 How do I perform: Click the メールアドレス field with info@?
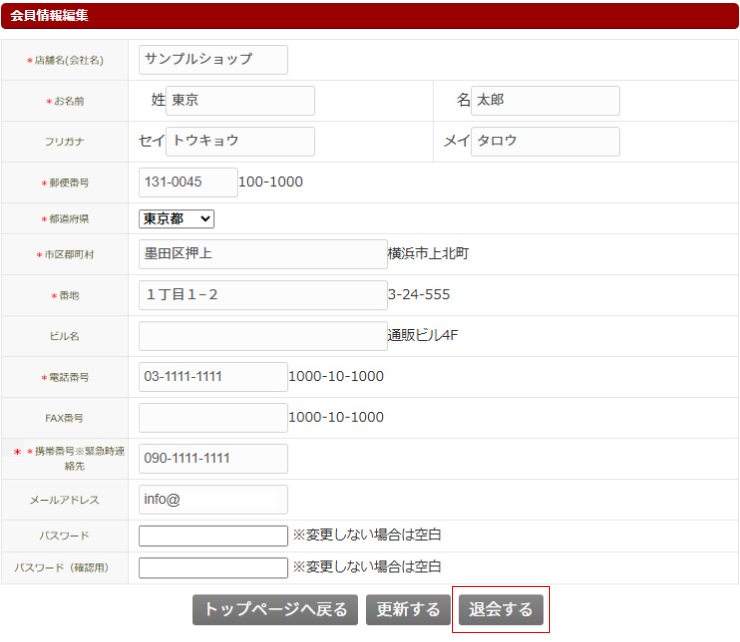point(213,499)
